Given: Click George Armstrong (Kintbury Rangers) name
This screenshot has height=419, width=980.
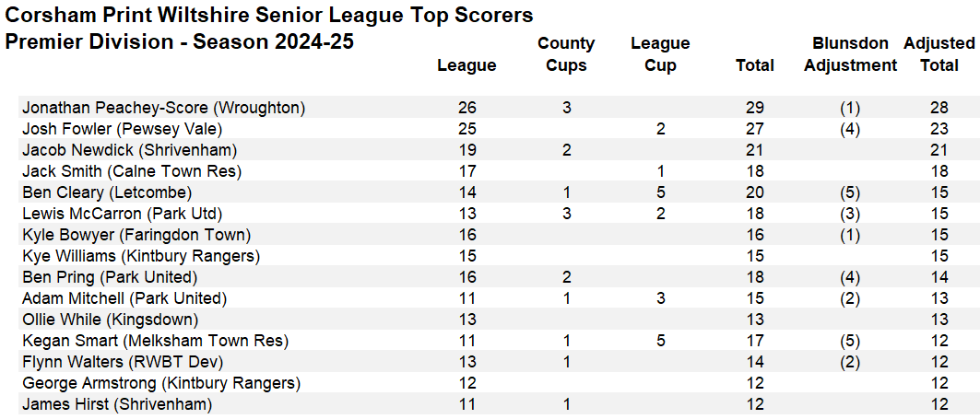Looking at the screenshot, I should click(x=161, y=383).
